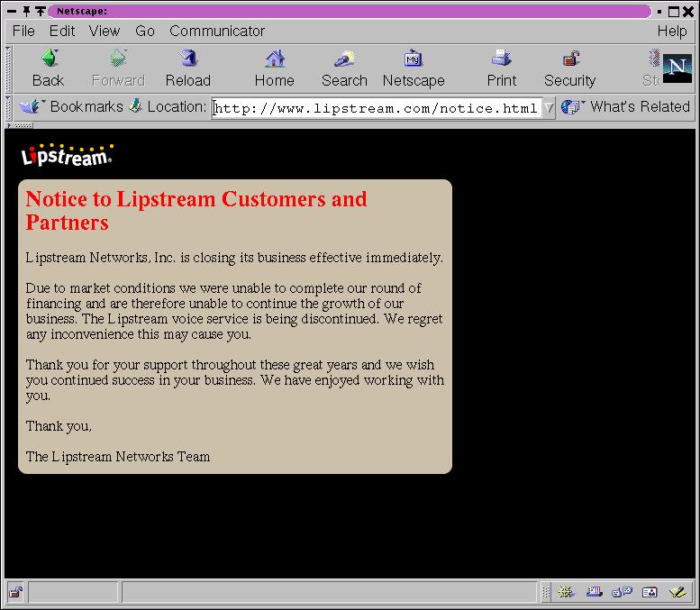Open the Mailbox component bar icon
This screenshot has height=610, width=700.
pos(595,592)
